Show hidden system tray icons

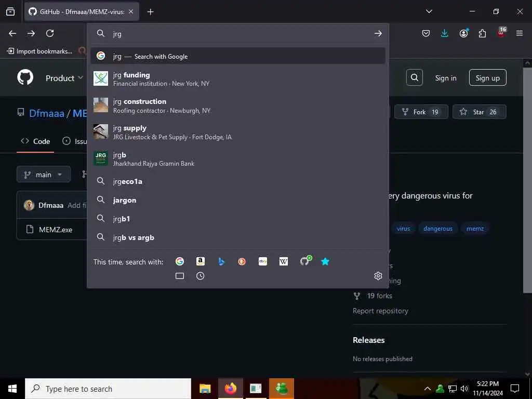coord(428,389)
